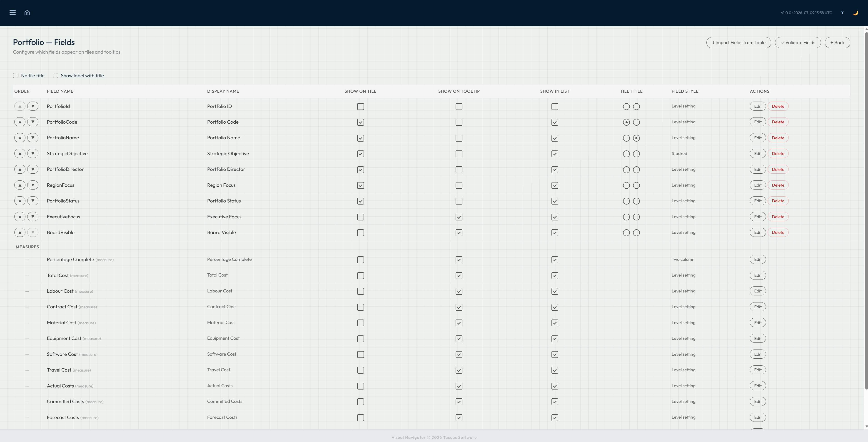
Task: Edit the StrategicObjective field
Action: (758, 154)
